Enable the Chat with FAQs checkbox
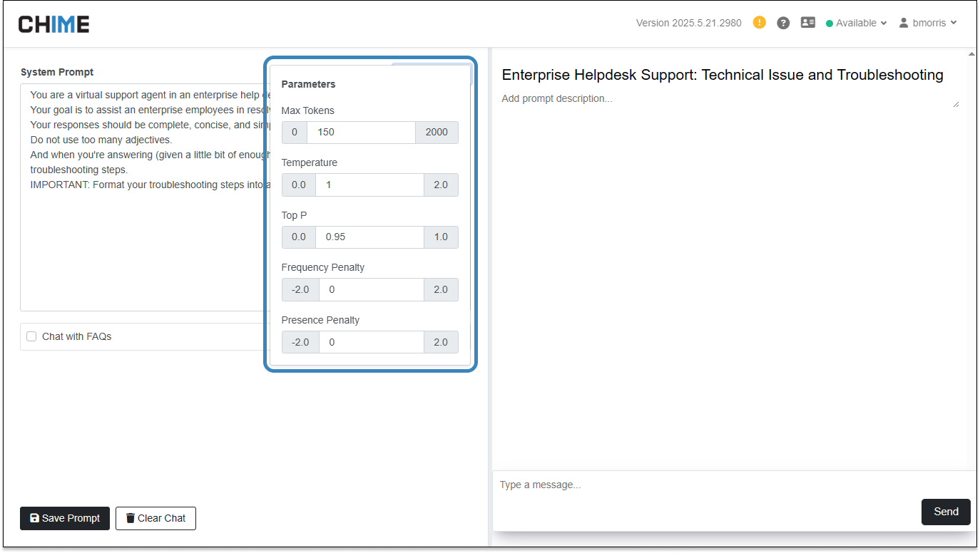This screenshot has height=553, width=980. (31, 336)
